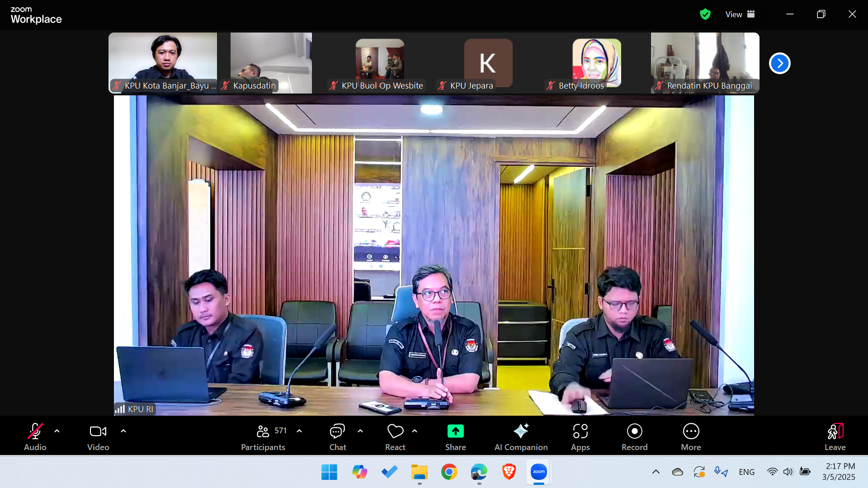Toggle camera with the Video button
This screenshot has width=868, height=488.
click(x=98, y=436)
